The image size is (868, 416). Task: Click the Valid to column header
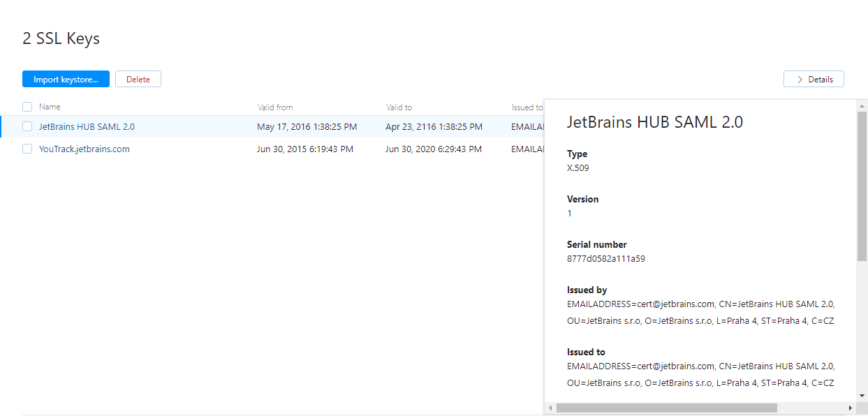click(x=399, y=107)
